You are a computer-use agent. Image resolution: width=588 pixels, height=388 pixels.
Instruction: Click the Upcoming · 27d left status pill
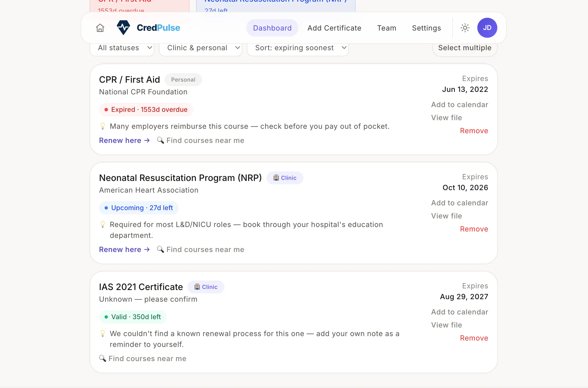[x=139, y=208]
